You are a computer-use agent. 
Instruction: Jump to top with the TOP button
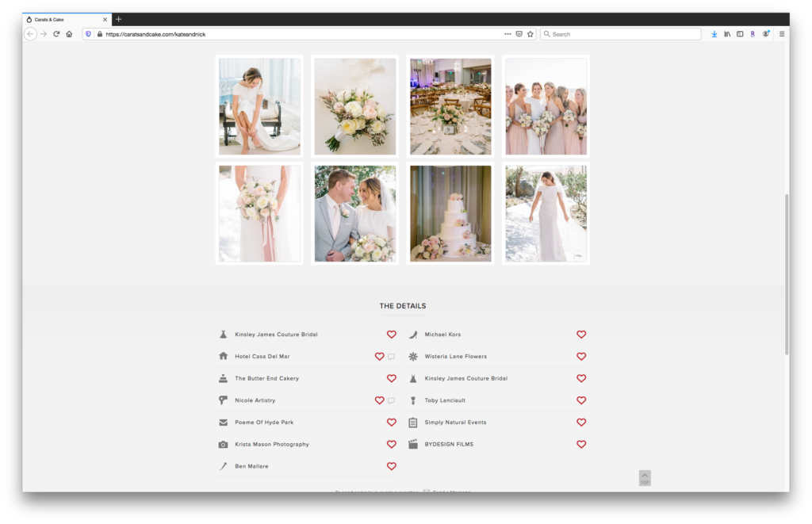point(645,478)
